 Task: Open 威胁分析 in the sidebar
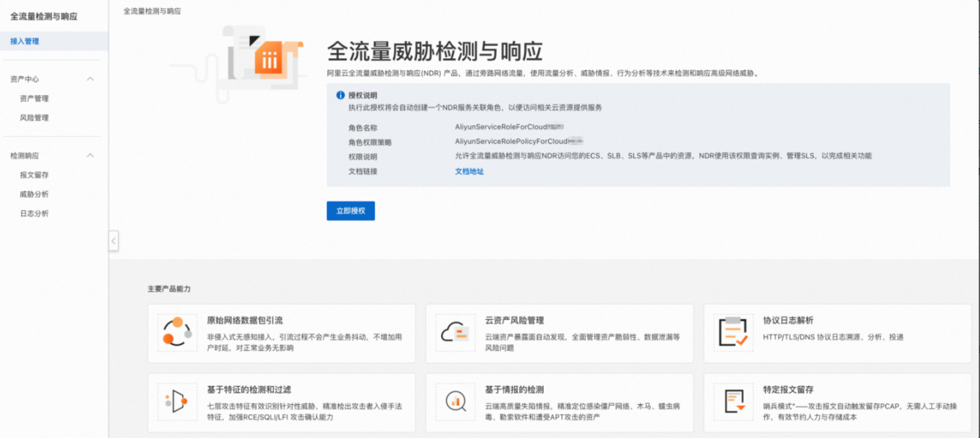click(x=34, y=194)
